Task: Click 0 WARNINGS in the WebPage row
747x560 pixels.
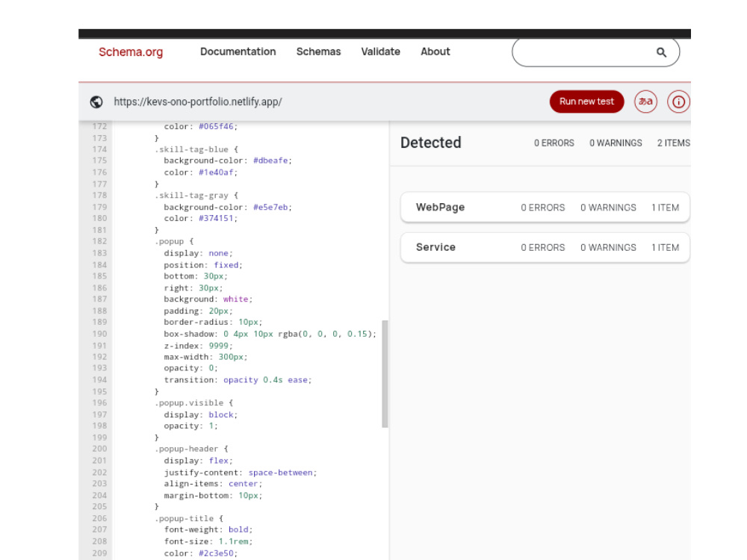Action: 608,208
